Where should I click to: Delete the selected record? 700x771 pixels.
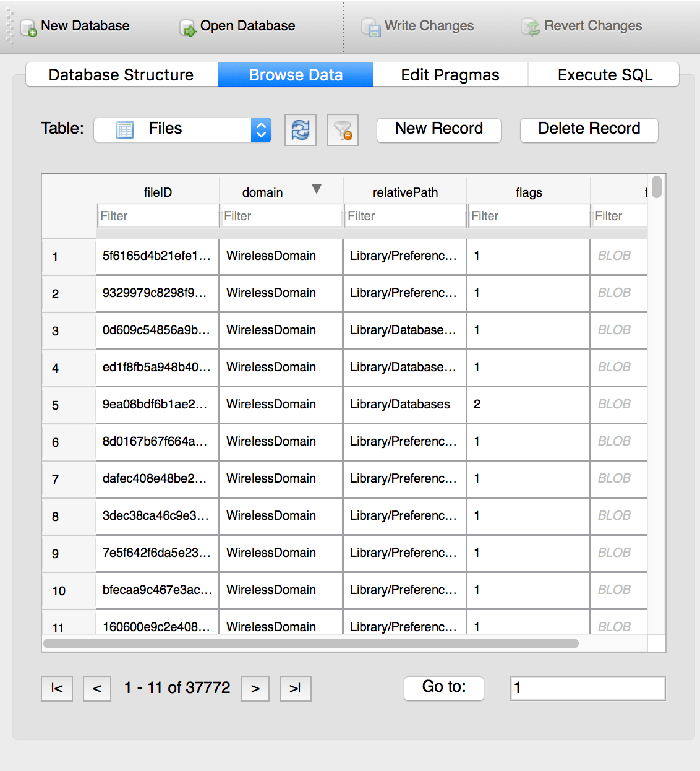[x=588, y=130]
